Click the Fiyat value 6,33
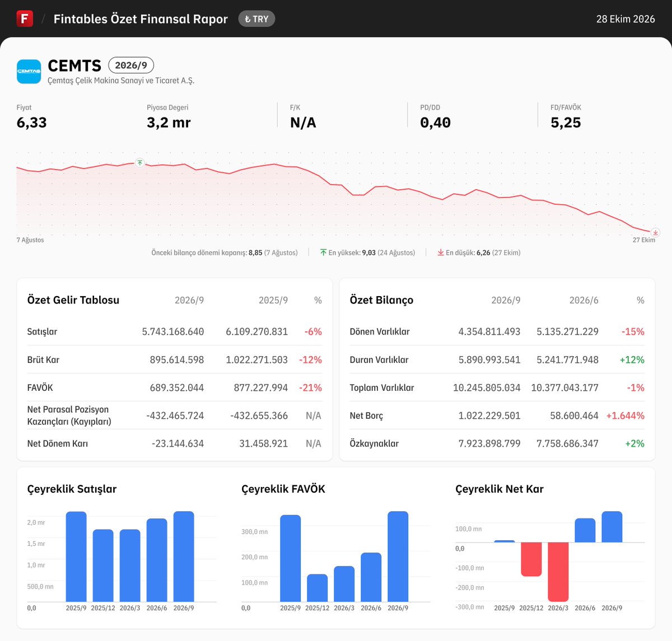This screenshot has width=672, height=641. click(x=32, y=123)
